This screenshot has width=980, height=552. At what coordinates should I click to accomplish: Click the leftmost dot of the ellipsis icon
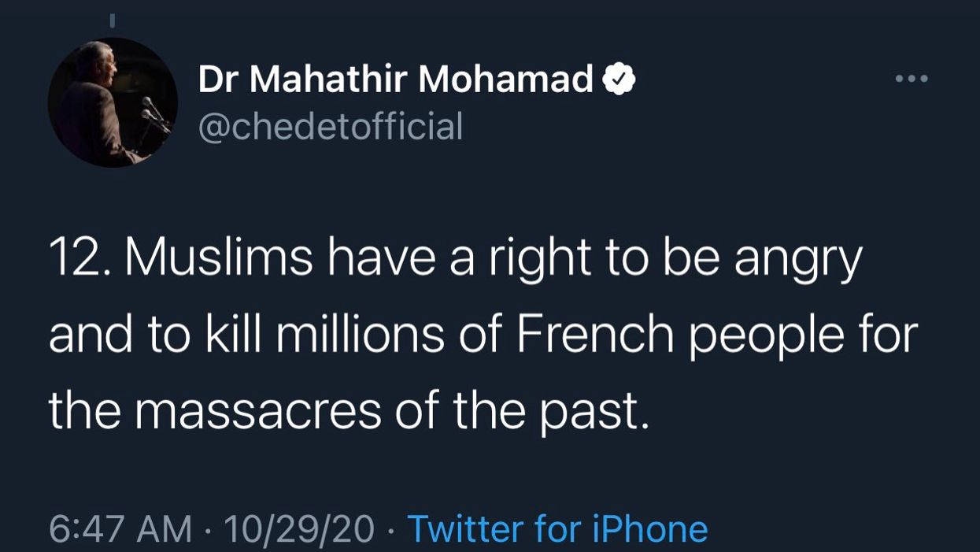[x=899, y=79]
